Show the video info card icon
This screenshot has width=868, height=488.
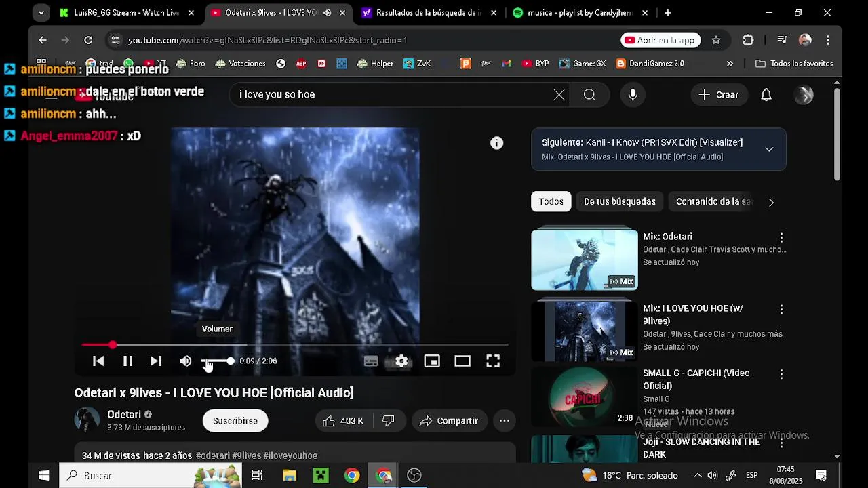[497, 143]
